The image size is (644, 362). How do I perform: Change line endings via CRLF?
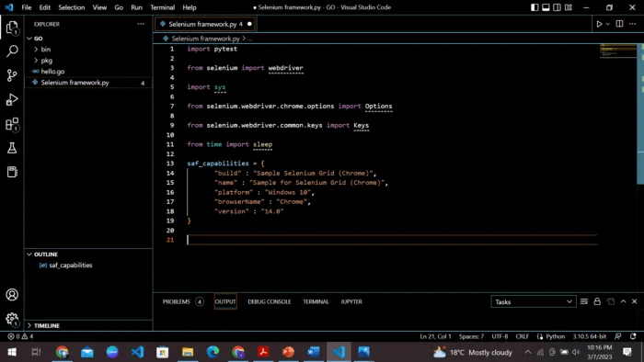[x=522, y=336]
